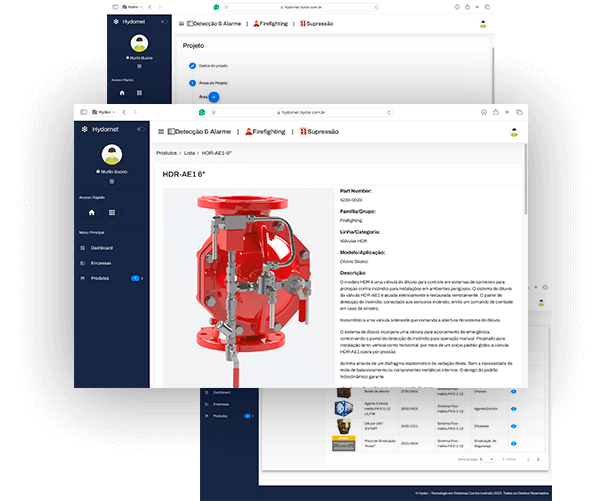Open the items per page dropdown in the product list window
Screen dimensions: 605x501
pyautogui.click(x=487, y=459)
